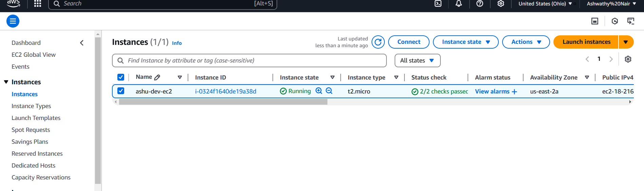This screenshot has height=191, width=644.
Task: Open the Actions dropdown
Action: [x=526, y=42]
